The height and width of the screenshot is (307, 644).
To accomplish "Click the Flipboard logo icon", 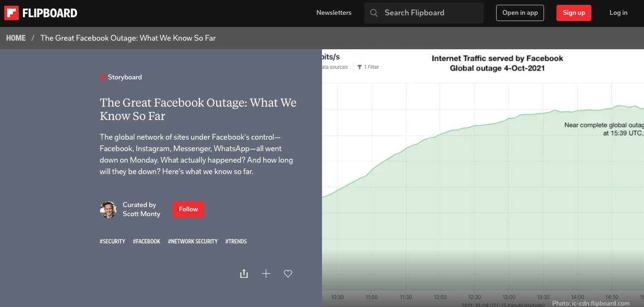I will tap(11, 13).
